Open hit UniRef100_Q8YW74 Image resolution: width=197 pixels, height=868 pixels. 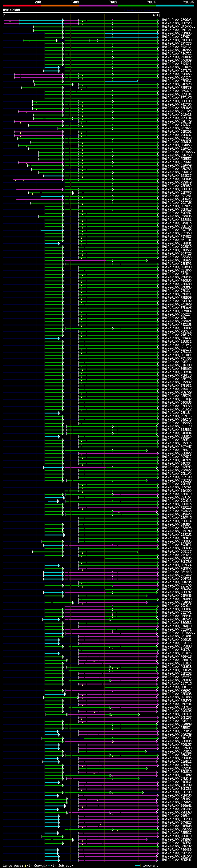177,37
